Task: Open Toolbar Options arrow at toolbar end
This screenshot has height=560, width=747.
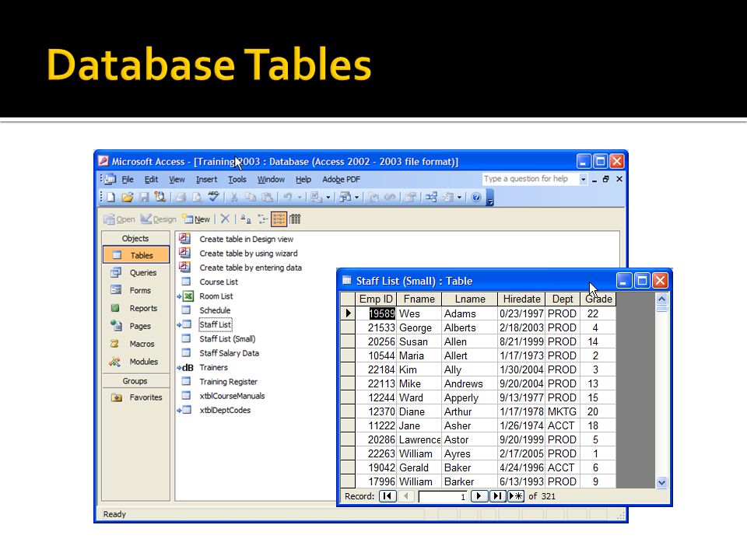Action: click(x=489, y=198)
